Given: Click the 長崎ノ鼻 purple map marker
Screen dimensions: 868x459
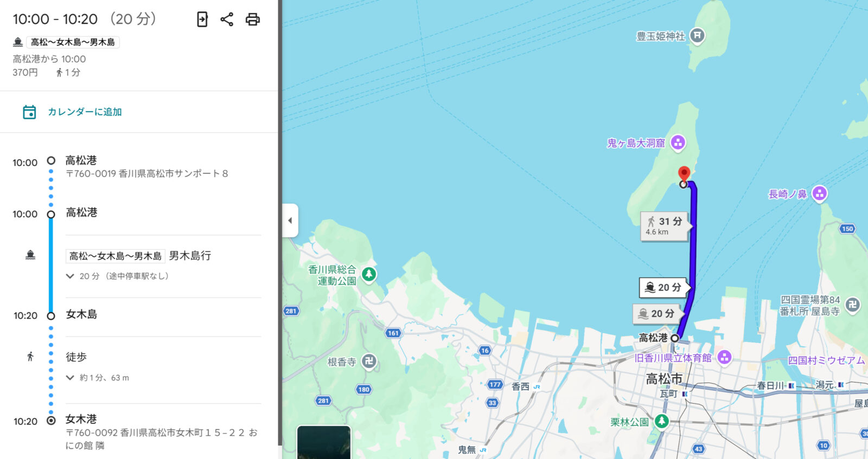Looking at the screenshot, I should (820, 193).
